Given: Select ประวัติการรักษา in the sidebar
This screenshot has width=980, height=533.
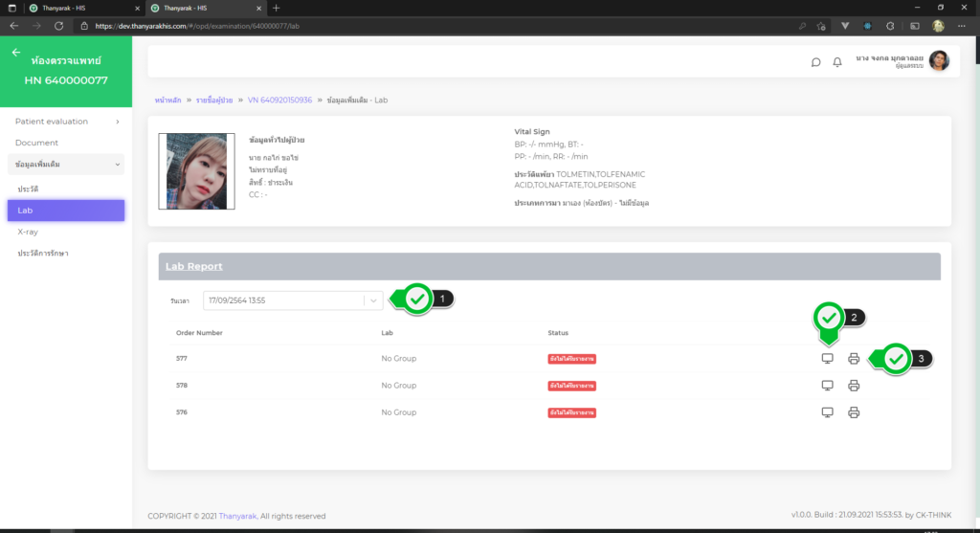Looking at the screenshot, I should tap(43, 254).
